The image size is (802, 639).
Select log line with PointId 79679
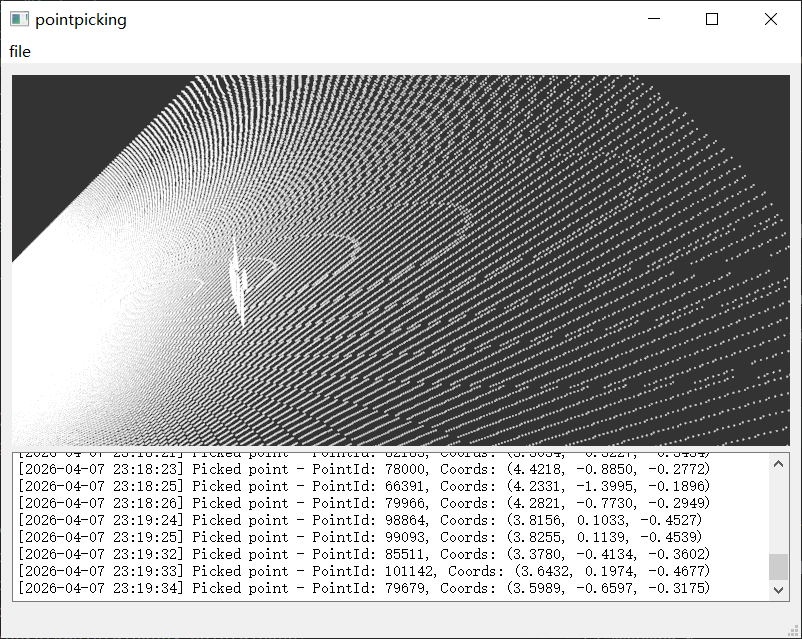coord(364,587)
